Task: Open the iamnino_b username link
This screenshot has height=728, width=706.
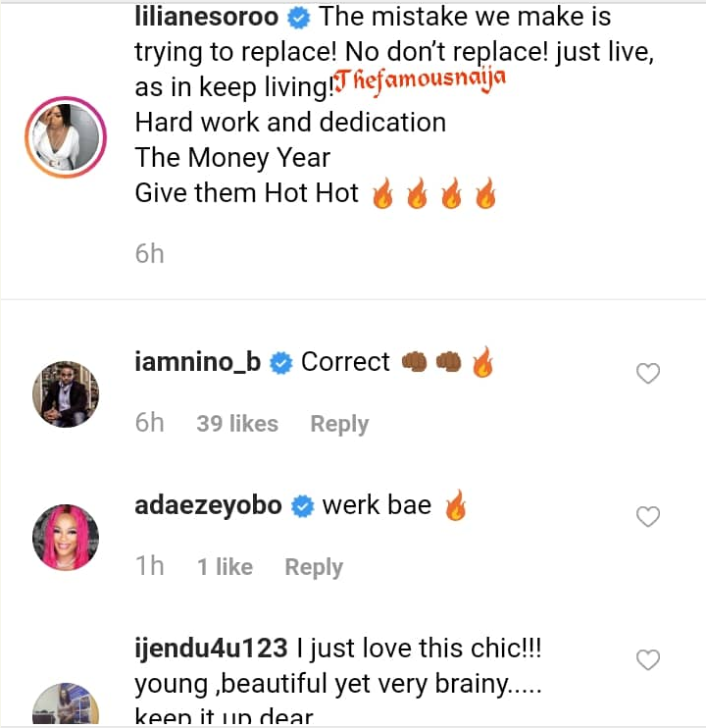Action: click(x=198, y=362)
